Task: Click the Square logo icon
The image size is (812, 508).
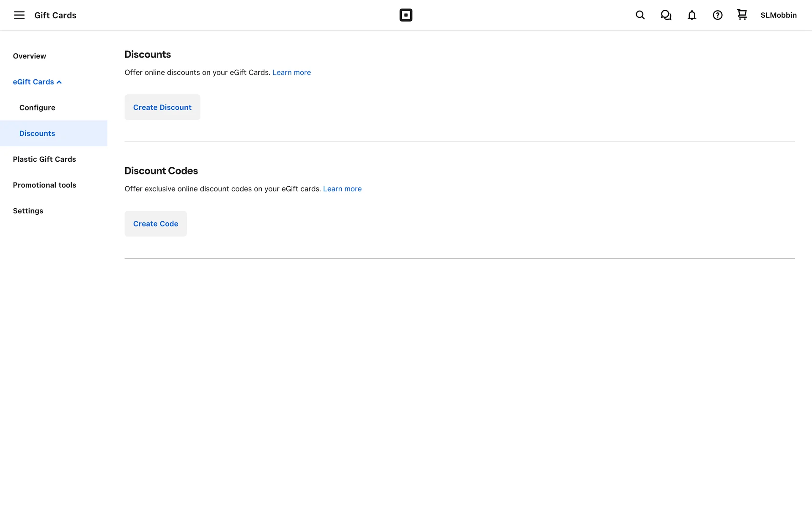Action: [x=406, y=15]
